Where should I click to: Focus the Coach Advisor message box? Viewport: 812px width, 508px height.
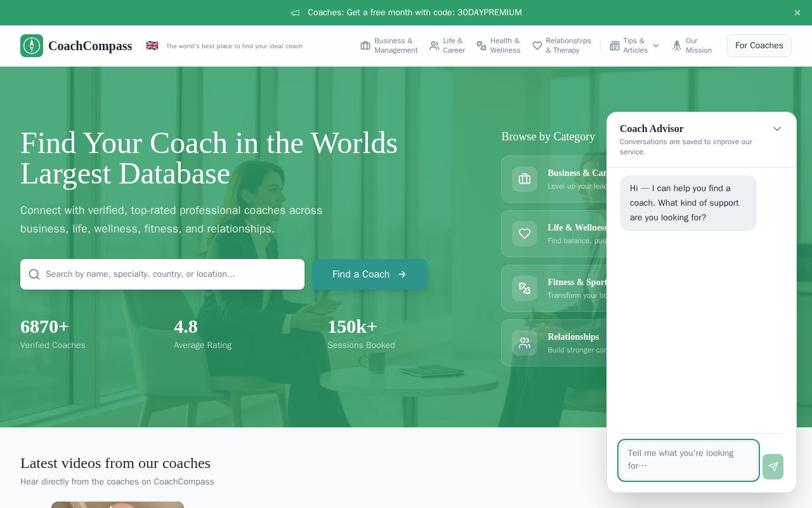click(689, 460)
